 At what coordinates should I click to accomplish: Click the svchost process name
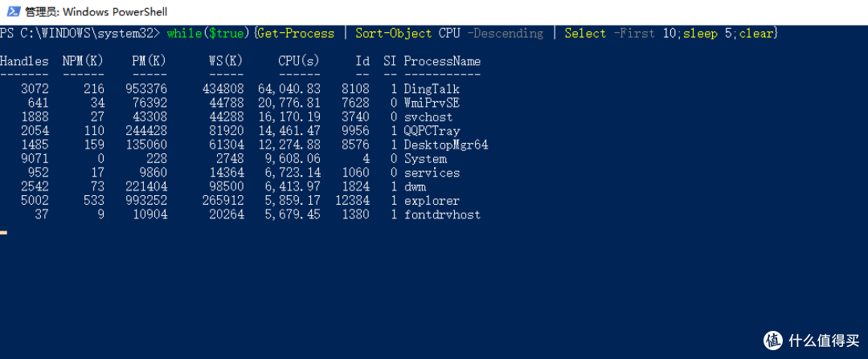(x=428, y=117)
